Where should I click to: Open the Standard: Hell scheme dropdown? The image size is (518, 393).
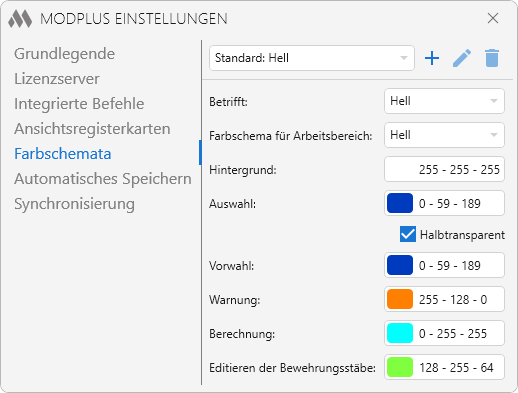coord(312,58)
